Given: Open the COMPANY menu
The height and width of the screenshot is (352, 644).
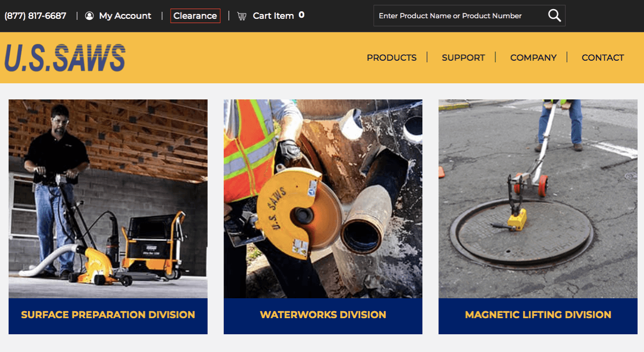Looking at the screenshot, I should coord(533,58).
